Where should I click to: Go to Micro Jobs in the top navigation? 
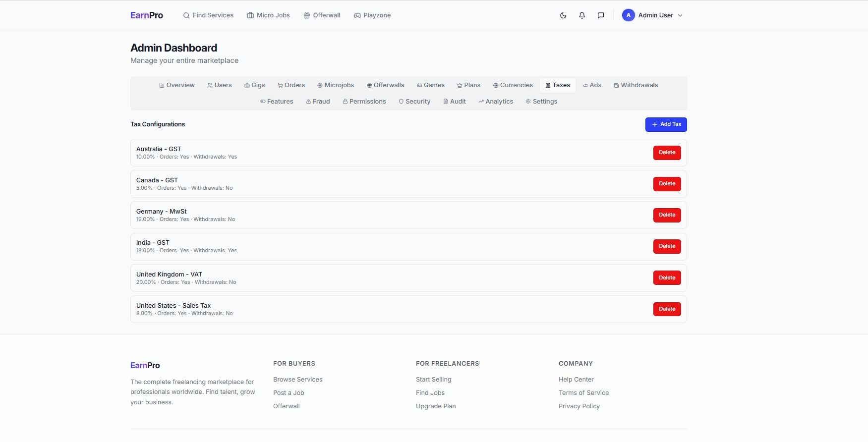coord(268,15)
